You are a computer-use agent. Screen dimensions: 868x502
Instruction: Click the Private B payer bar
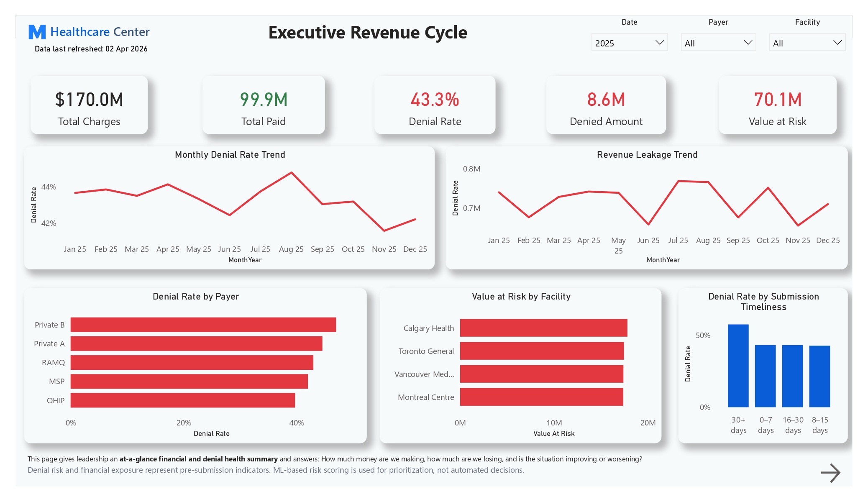coord(203,325)
